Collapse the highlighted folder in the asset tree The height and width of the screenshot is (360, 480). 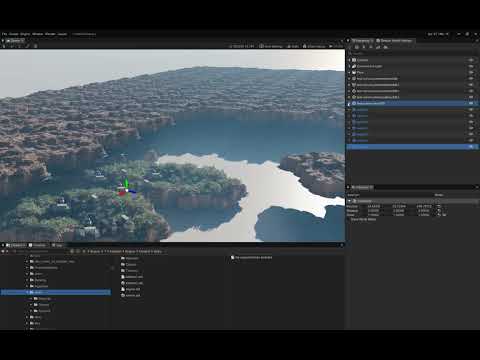(x=27, y=292)
